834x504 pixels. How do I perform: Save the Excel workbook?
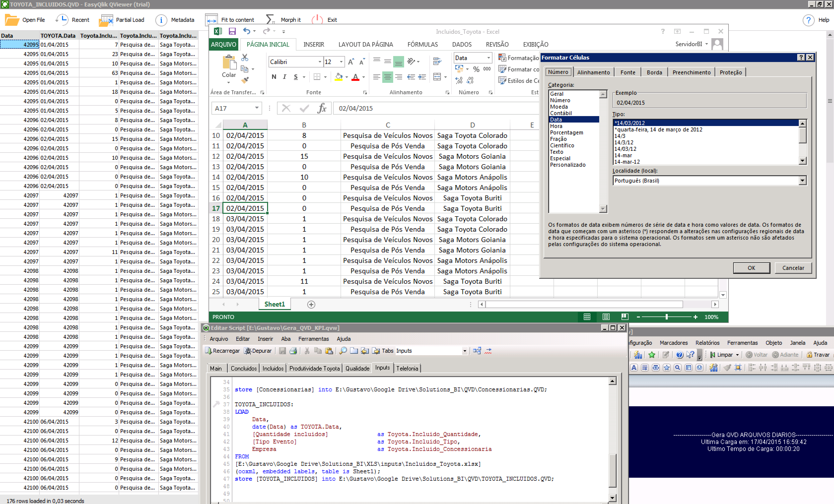pyautogui.click(x=232, y=31)
